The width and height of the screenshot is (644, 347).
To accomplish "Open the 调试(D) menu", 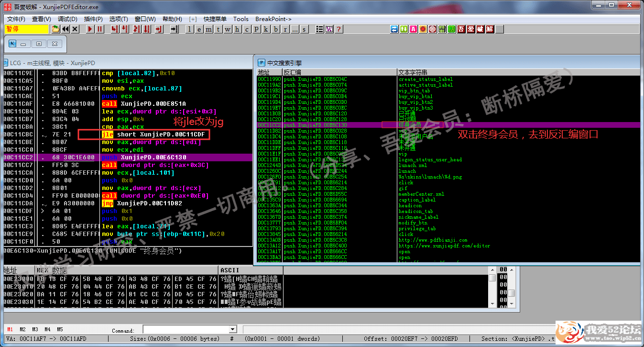I will click(x=67, y=19).
